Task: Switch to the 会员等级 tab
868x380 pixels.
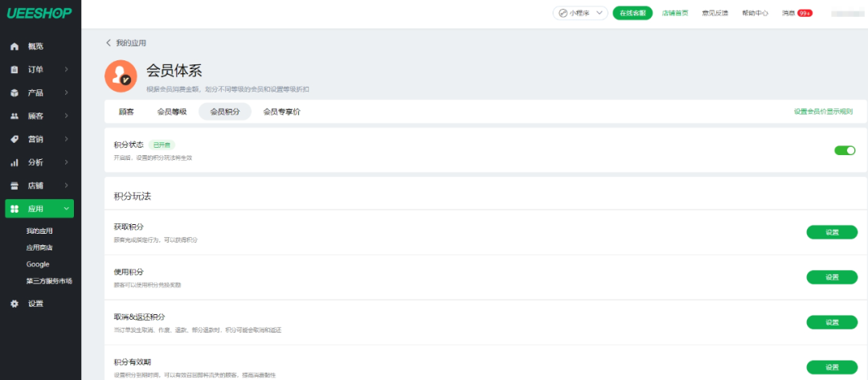Action: coord(171,112)
